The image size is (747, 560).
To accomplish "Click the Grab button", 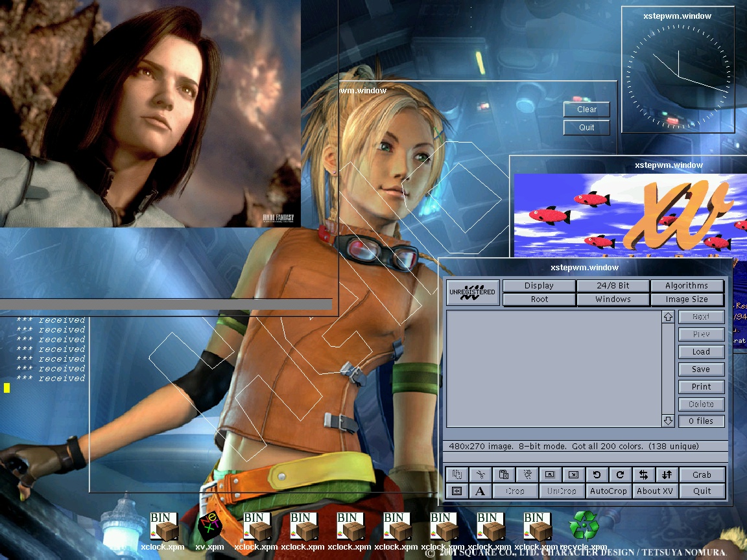I will [x=702, y=474].
